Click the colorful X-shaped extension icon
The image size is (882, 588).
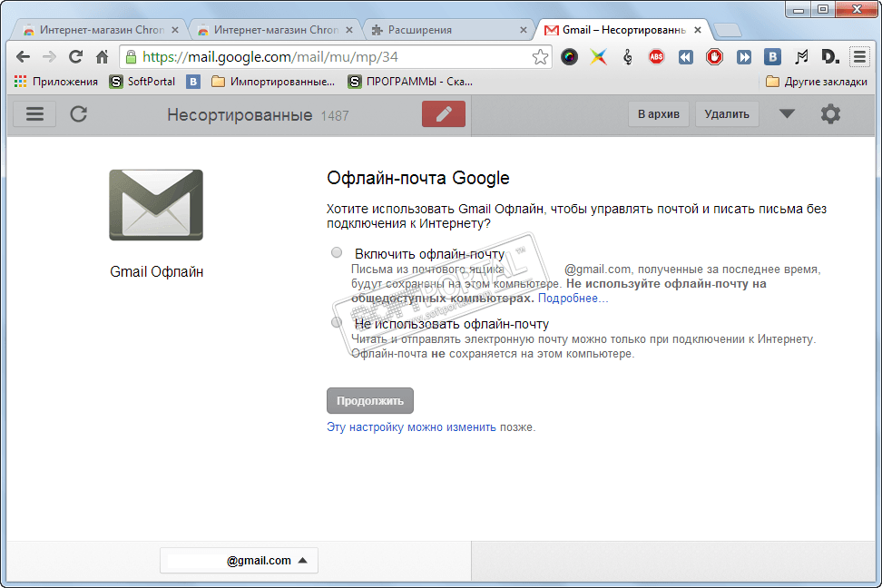coord(599,57)
